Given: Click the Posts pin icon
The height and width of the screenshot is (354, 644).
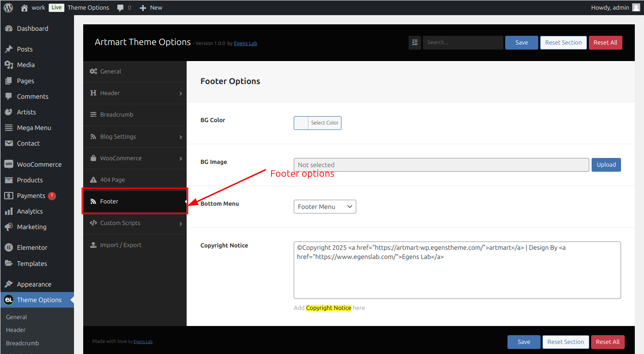Looking at the screenshot, I should tap(9, 49).
